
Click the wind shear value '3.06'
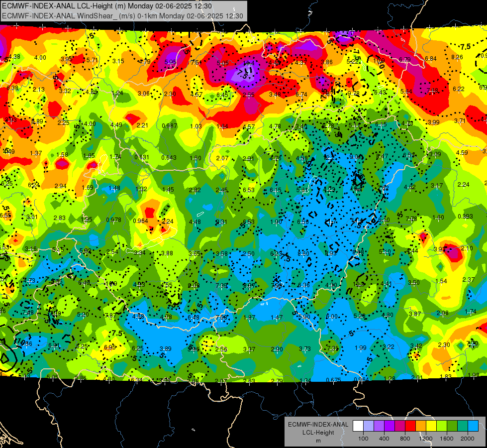[x=143, y=93]
